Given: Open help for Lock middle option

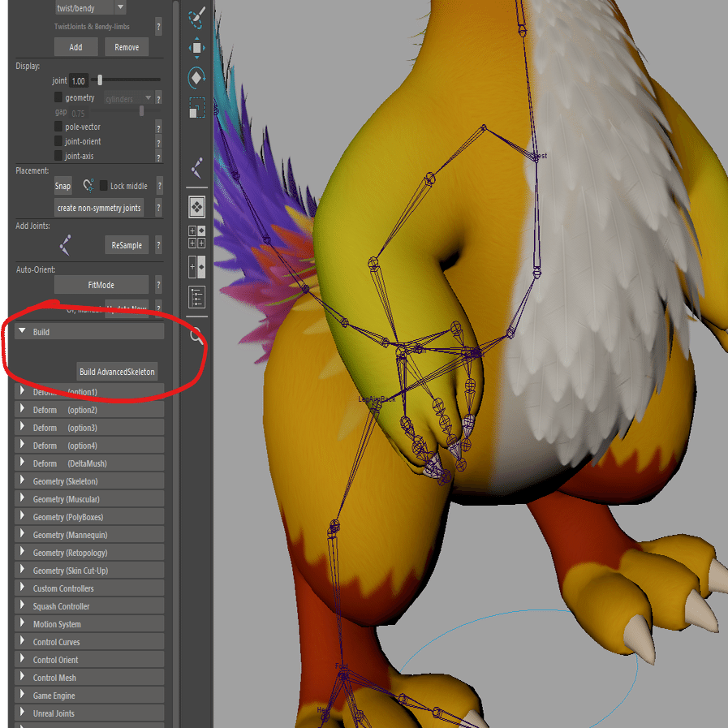Looking at the screenshot, I should [160, 186].
